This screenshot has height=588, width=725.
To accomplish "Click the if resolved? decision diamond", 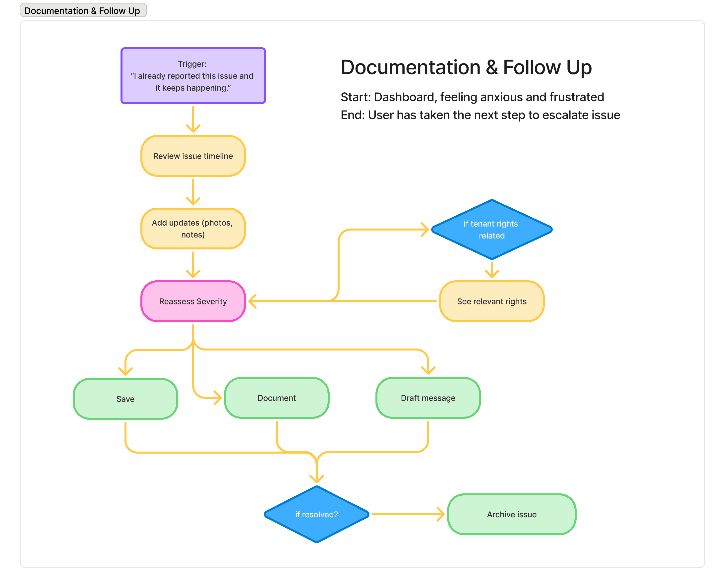I will (316, 514).
